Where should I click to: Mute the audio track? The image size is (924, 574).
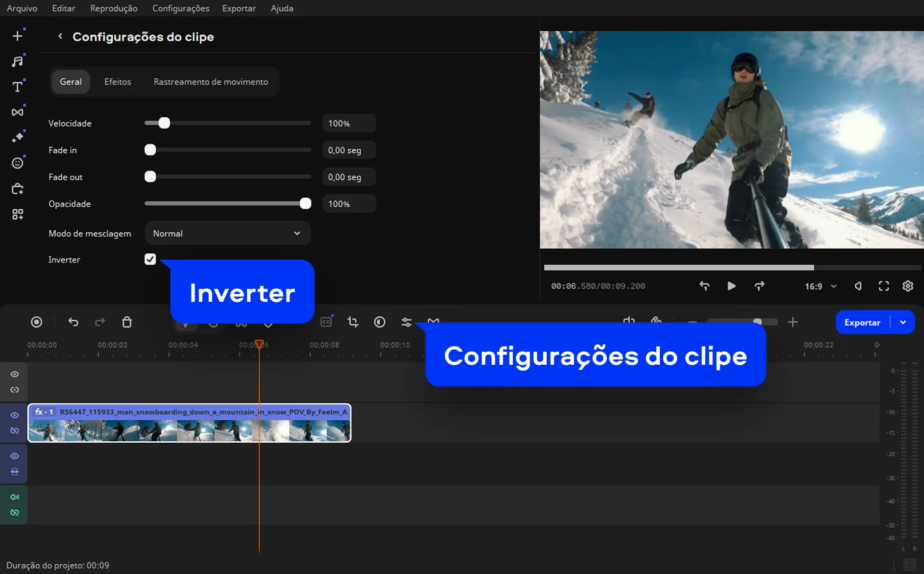pos(15,497)
